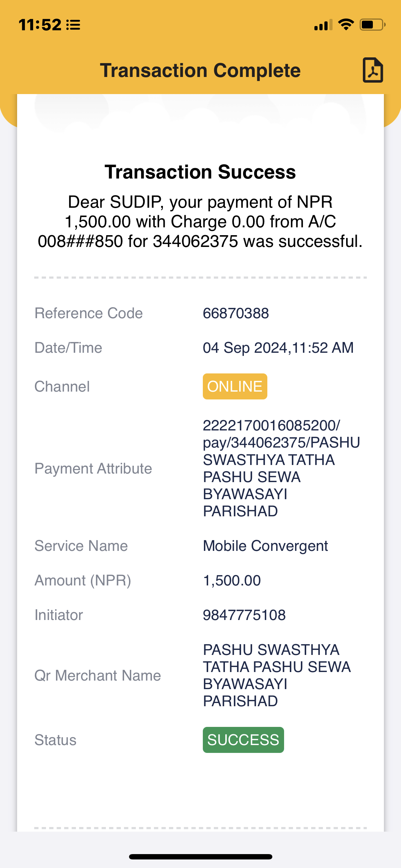Tap the Wi-Fi status icon
This screenshot has height=868, width=401.
[346, 25]
